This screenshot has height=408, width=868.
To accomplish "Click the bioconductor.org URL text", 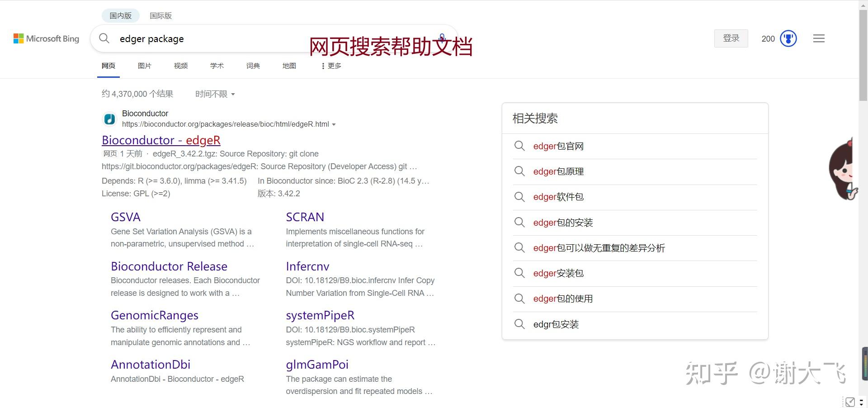I will [226, 124].
